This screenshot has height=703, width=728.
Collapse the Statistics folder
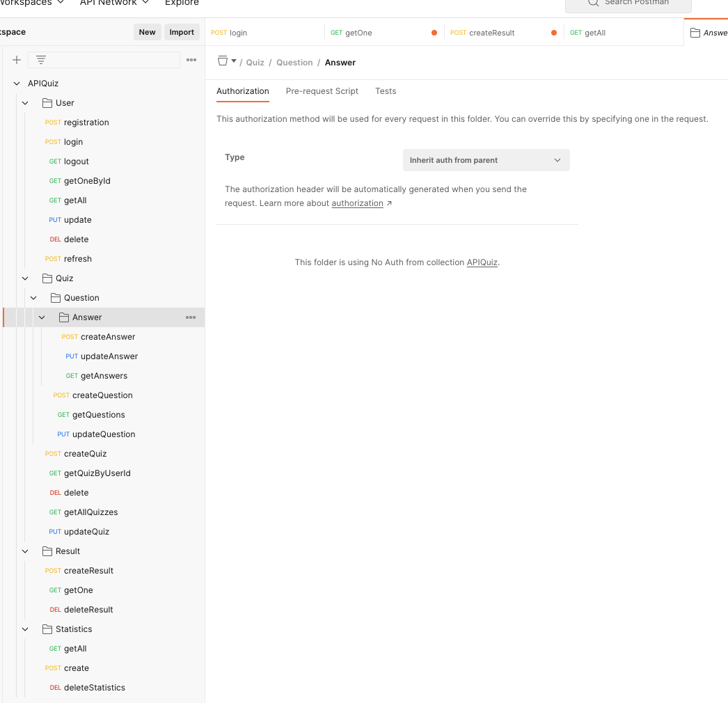pyautogui.click(x=25, y=629)
